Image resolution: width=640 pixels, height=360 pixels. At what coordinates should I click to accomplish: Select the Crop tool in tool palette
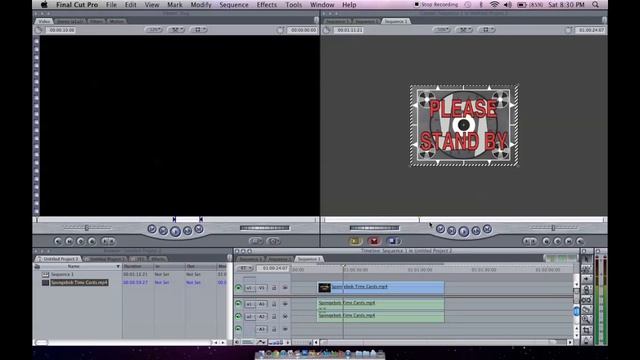click(x=587, y=330)
